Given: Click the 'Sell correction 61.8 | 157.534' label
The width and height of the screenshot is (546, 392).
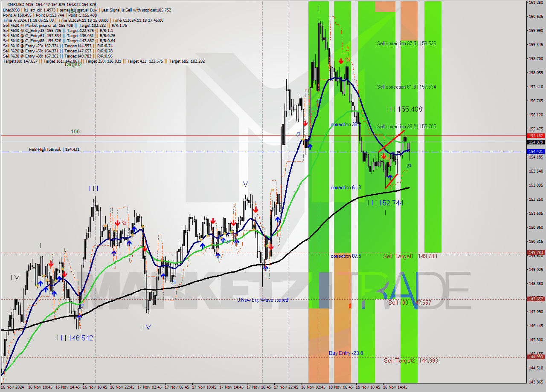Looking at the screenshot, I should (406, 87).
